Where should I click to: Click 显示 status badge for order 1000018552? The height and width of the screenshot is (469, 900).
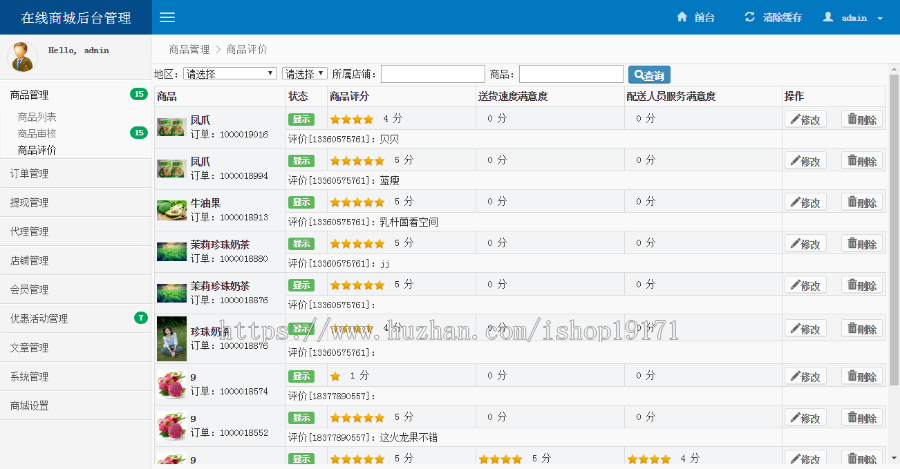coord(301,417)
